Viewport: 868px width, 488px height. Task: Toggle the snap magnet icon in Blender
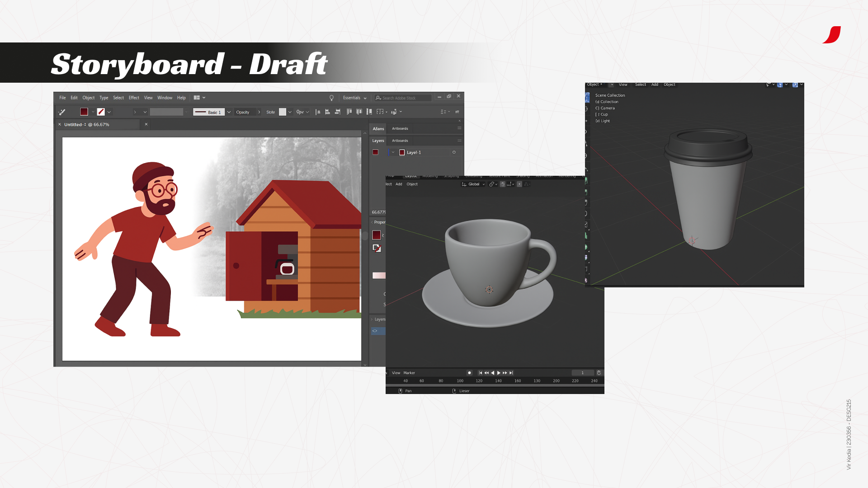(x=502, y=184)
